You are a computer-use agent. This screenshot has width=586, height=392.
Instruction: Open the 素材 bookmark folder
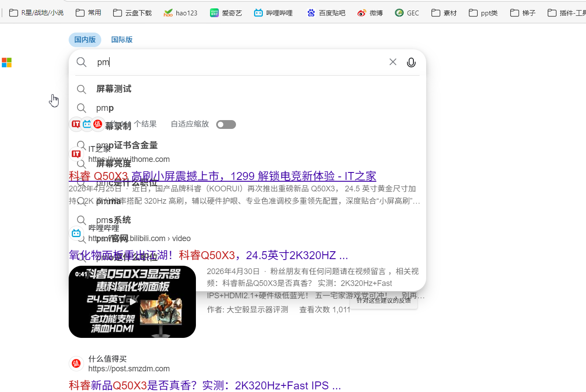click(444, 13)
